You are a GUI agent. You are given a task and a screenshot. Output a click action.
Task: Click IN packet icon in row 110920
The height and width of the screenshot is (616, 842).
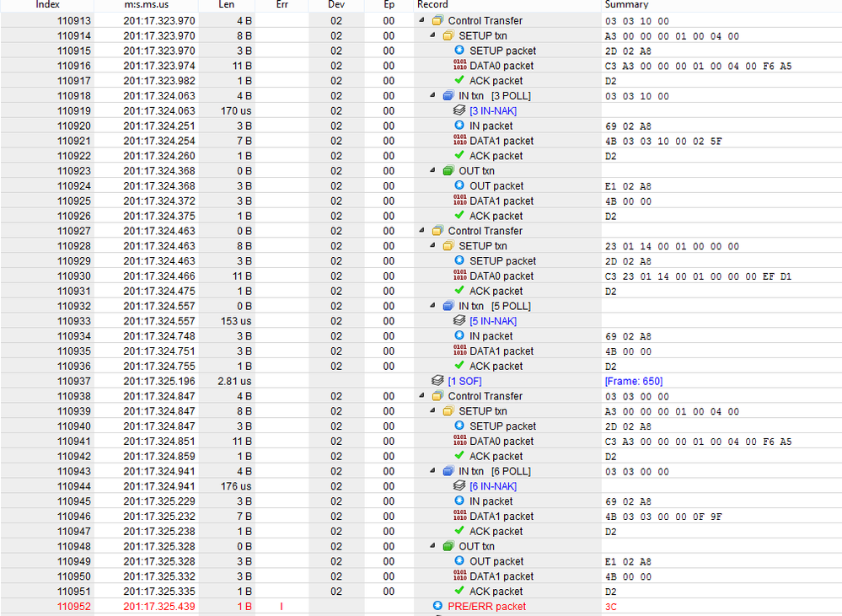pyautogui.click(x=459, y=125)
